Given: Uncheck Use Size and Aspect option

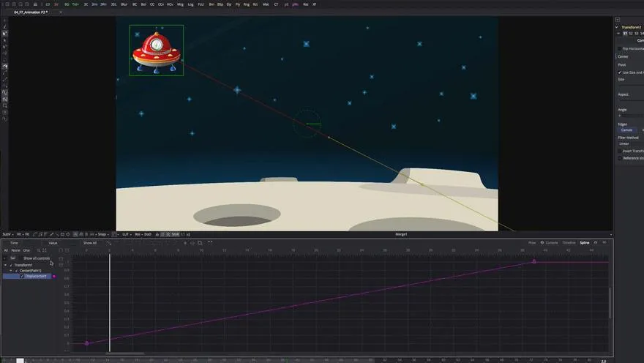Looking at the screenshot, I should (x=620, y=72).
